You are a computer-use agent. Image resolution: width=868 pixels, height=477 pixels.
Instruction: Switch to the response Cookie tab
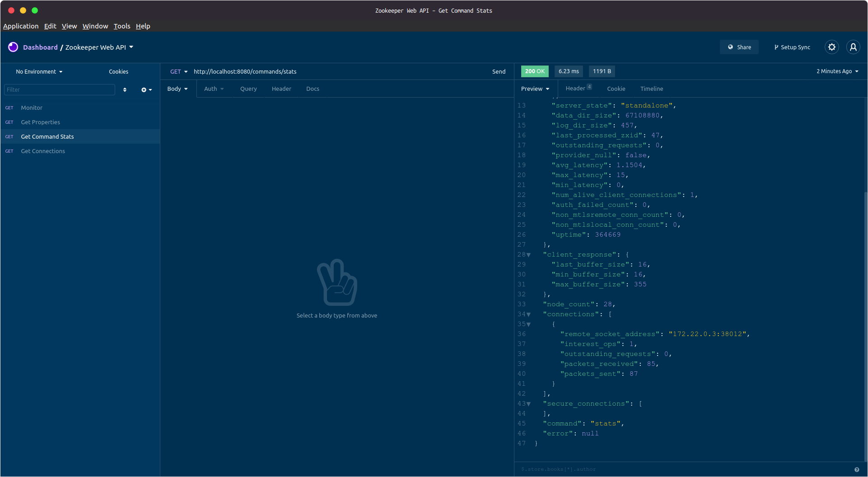coord(616,89)
